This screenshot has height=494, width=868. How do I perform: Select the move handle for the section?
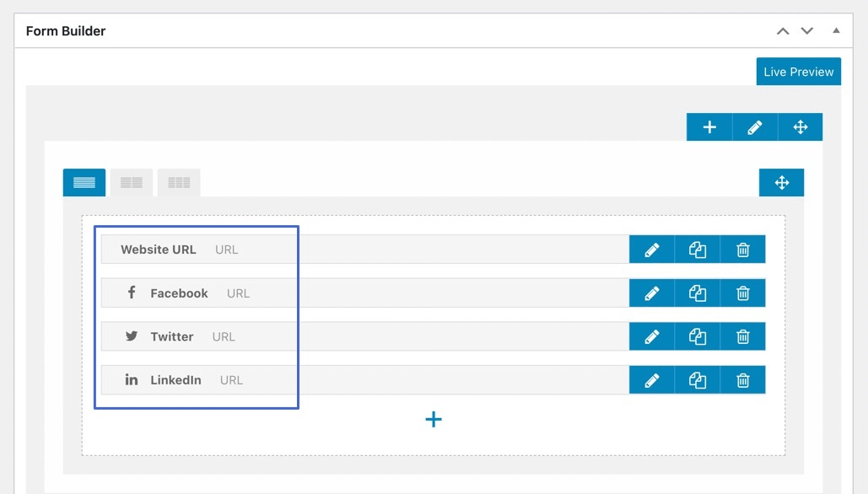[x=781, y=181]
